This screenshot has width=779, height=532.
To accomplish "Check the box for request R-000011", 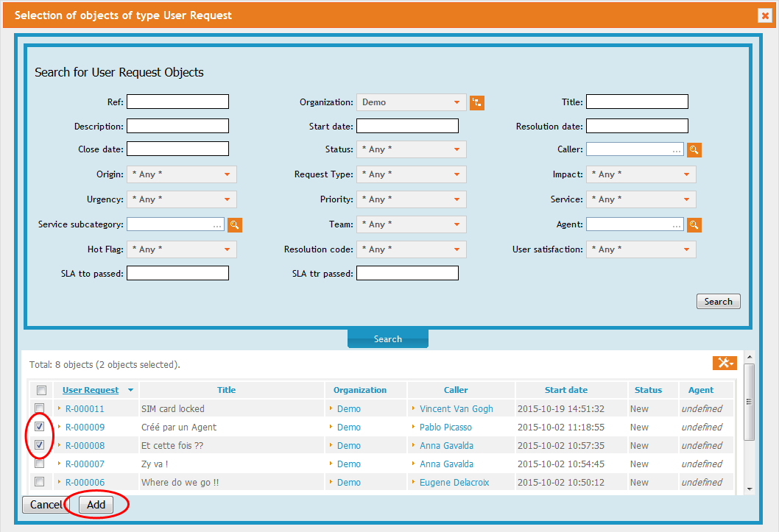I will (x=41, y=408).
